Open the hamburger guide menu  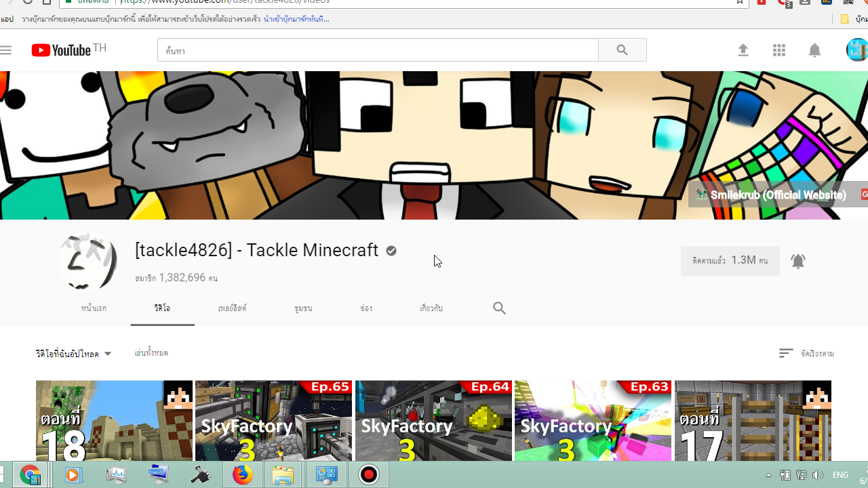pos(6,50)
